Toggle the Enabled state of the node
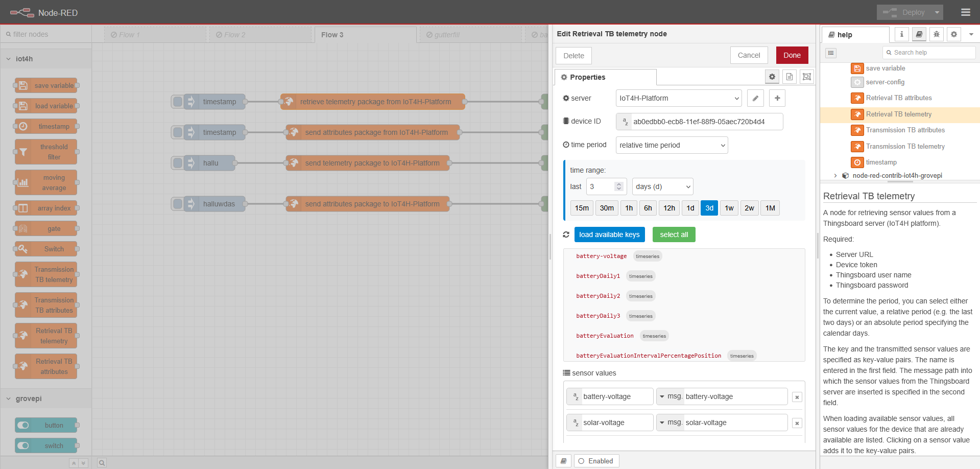Screen dimensions: 980x469 [x=596, y=461]
